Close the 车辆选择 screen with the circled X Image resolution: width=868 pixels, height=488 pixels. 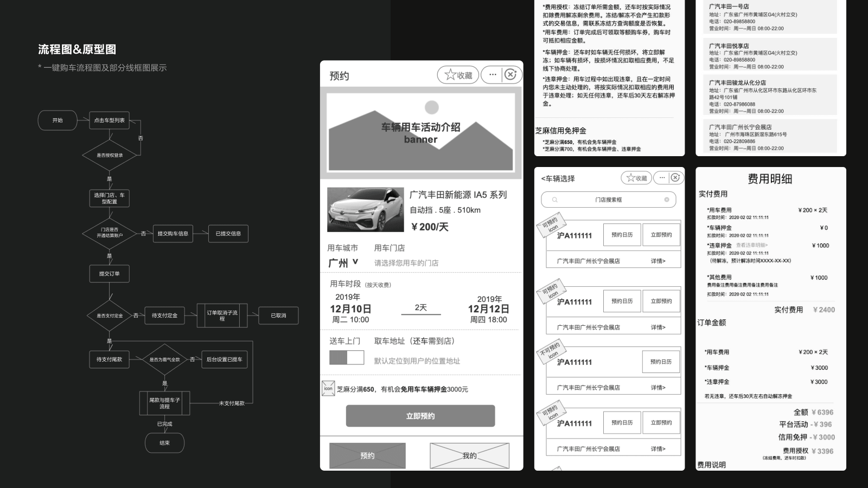(675, 177)
